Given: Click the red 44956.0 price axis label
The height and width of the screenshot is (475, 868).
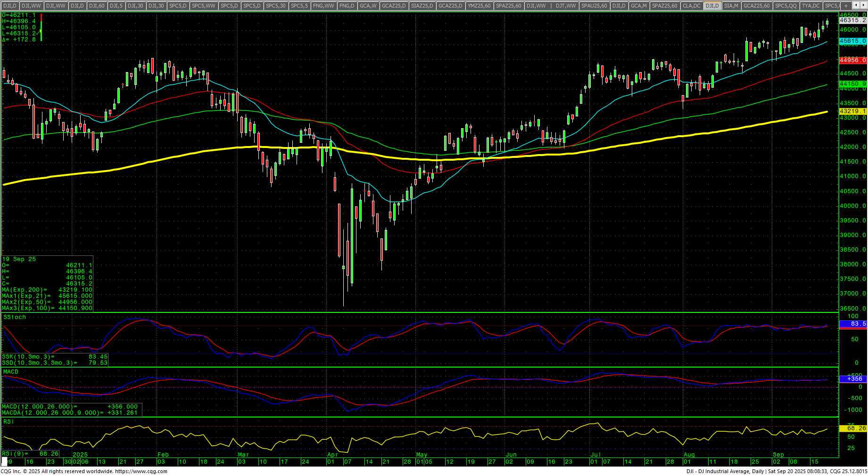Looking at the screenshot, I should tap(852, 60).
